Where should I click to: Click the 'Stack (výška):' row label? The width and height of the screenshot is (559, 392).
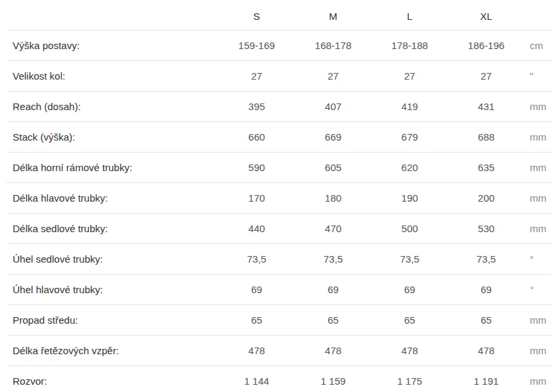click(44, 137)
